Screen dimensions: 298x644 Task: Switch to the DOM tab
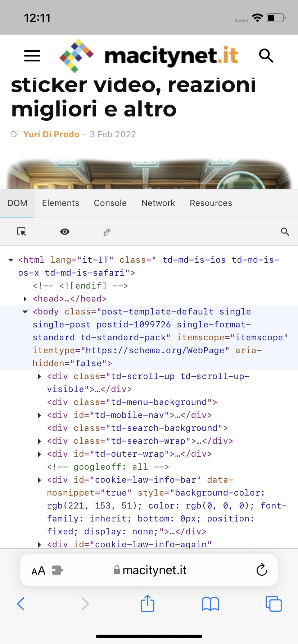point(17,203)
